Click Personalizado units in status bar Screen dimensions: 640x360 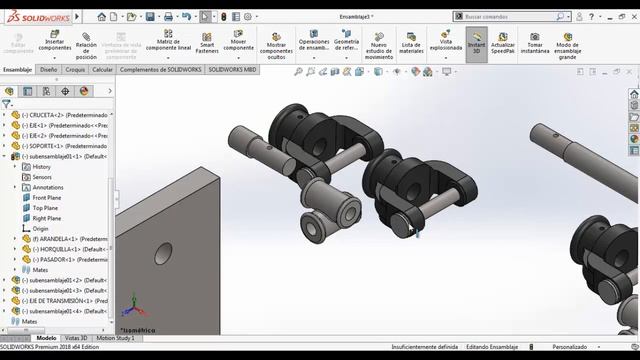click(569, 347)
